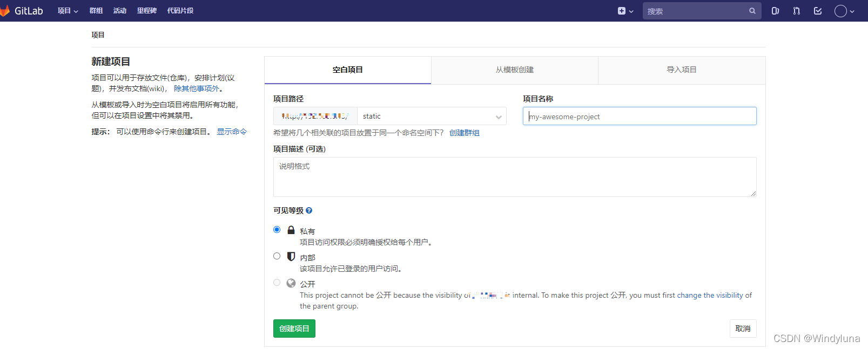This screenshot has width=868, height=349.
Task: Open the to-do list check icon
Action: (818, 11)
